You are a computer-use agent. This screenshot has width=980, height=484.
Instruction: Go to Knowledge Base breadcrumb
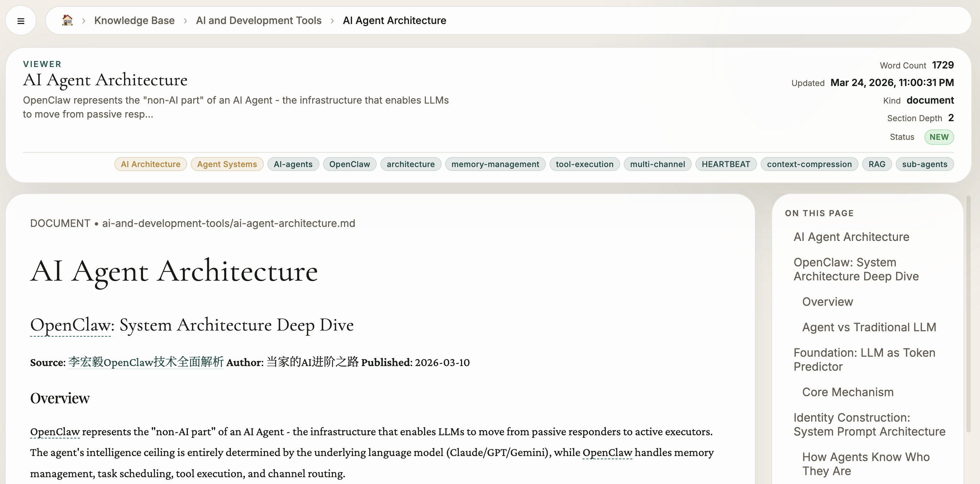pyautogui.click(x=134, y=20)
